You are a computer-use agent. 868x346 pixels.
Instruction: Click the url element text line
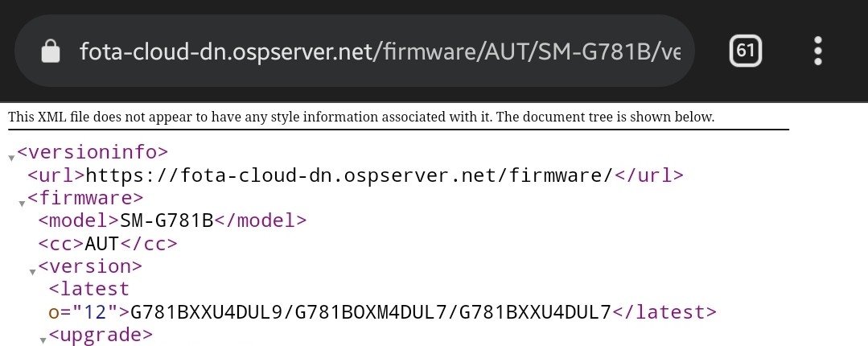[x=356, y=175]
